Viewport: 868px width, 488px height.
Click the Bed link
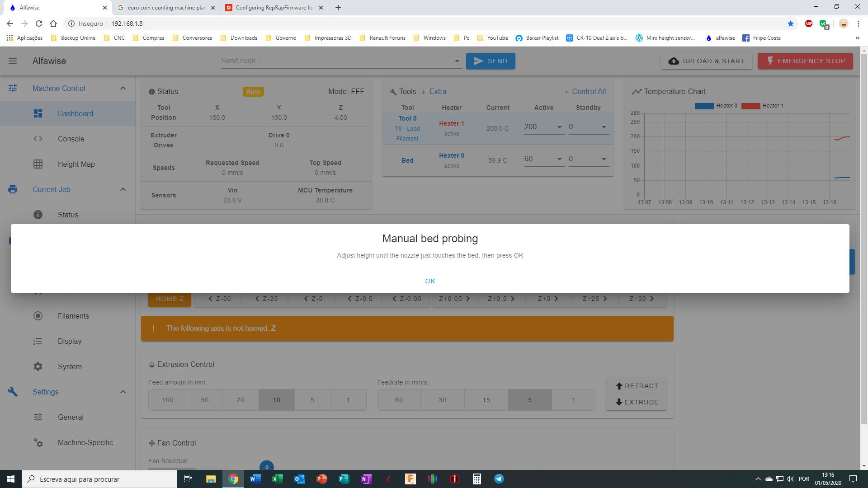tap(407, 160)
